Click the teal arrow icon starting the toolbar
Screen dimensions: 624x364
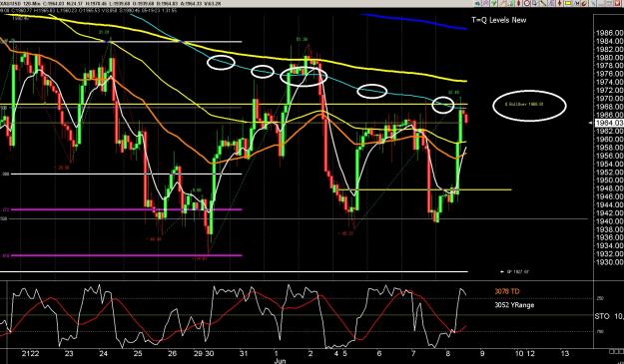click(477, 3)
